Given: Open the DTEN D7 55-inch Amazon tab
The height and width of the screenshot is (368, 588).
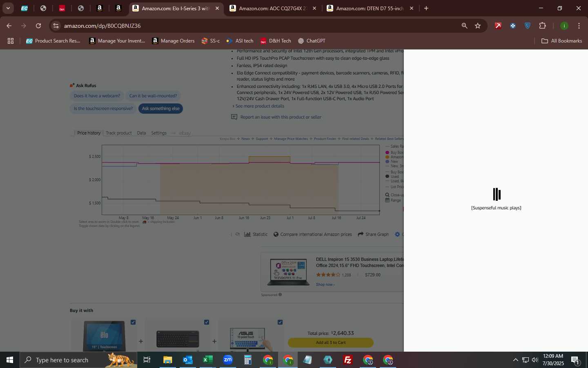Looking at the screenshot, I should click(370, 8).
